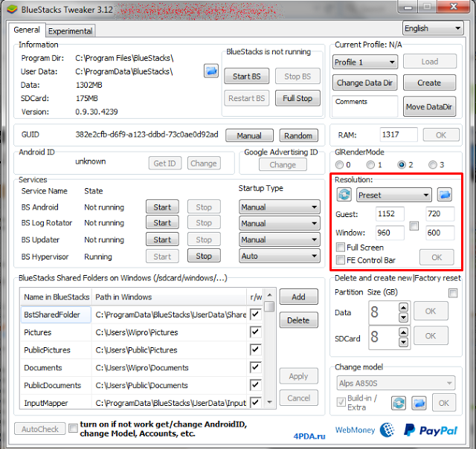The height and width of the screenshot is (449, 476).
Task: Select GlRenderMode option 3
Action: pyautogui.click(x=433, y=165)
